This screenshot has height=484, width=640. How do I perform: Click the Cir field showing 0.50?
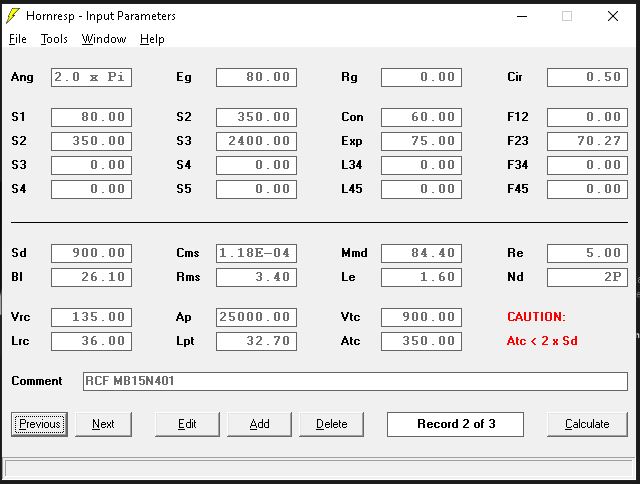(587, 78)
